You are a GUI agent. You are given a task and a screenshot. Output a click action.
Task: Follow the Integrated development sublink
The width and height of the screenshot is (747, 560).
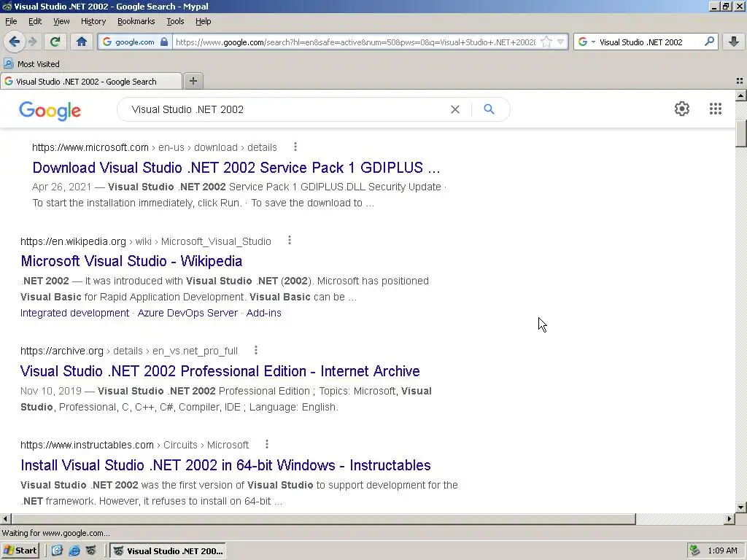(75, 313)
